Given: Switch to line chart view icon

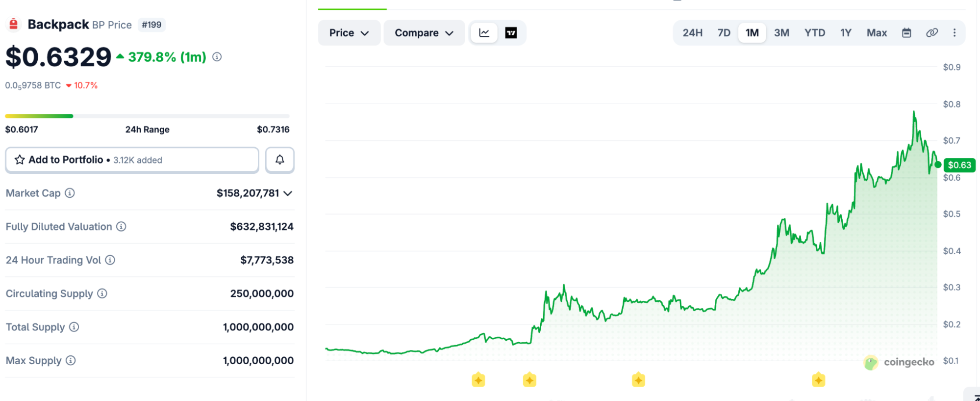Looking at the screenshot, I should 484,33.
